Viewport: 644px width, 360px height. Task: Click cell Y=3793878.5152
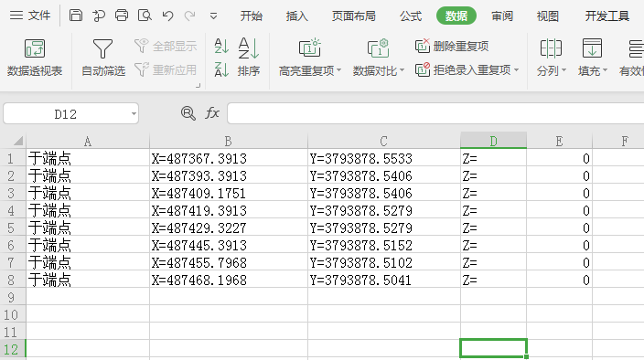(x=383, y=245)
